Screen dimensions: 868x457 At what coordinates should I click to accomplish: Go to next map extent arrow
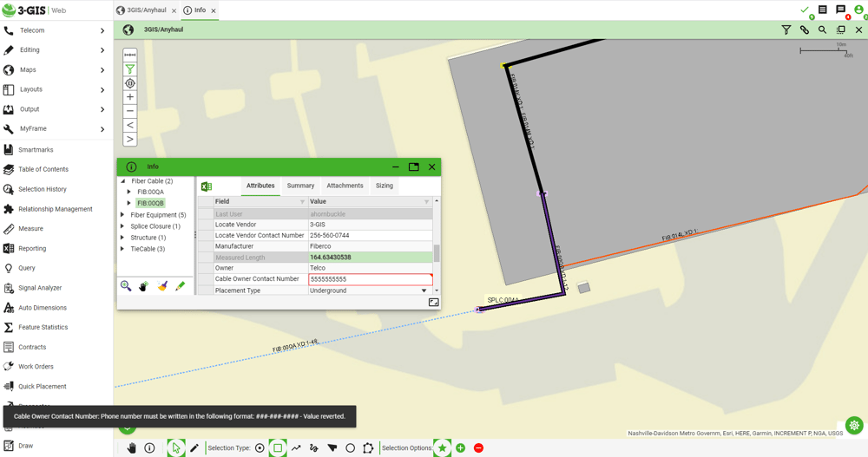pyautogui.click(x=130, y=139)
